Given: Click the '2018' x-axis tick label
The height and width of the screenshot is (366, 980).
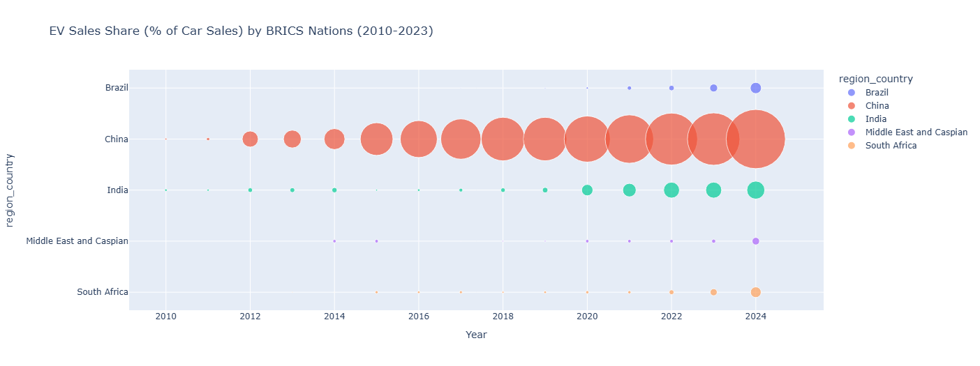Looking at the screenshot, I should [503, 317].
